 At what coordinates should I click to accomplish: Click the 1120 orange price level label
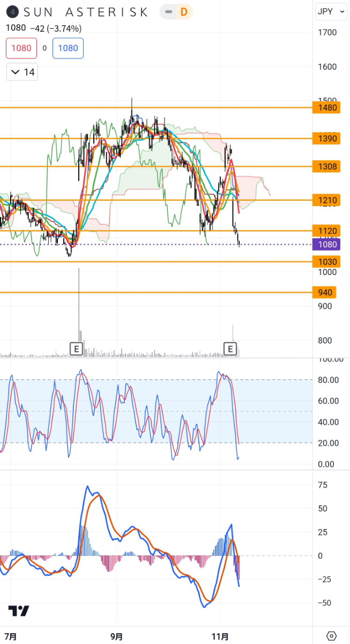click(x=326, y=231)
